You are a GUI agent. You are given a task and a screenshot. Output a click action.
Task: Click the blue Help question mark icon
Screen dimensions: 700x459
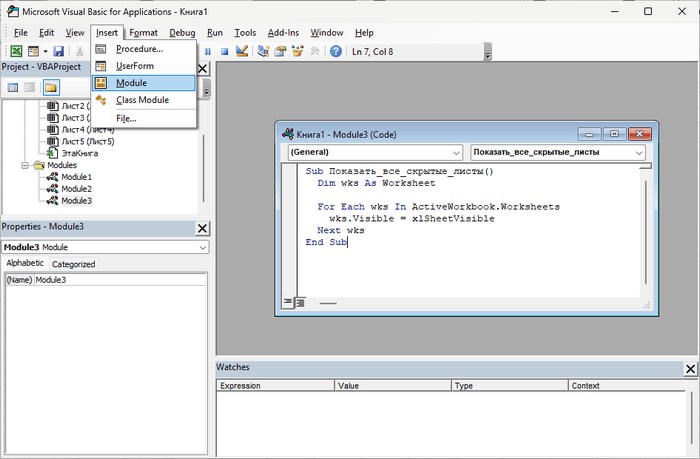[x=336, y=51]
